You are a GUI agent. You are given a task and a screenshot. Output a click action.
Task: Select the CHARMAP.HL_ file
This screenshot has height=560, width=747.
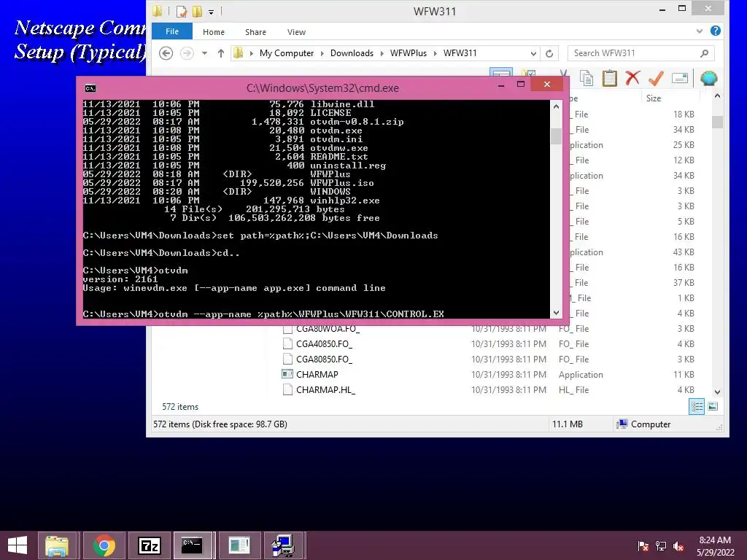325,389
